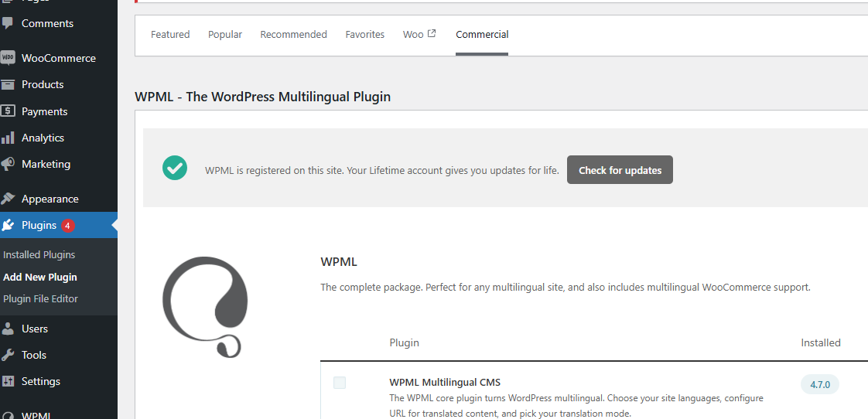Go to the Comments menu

click(47, 23)
